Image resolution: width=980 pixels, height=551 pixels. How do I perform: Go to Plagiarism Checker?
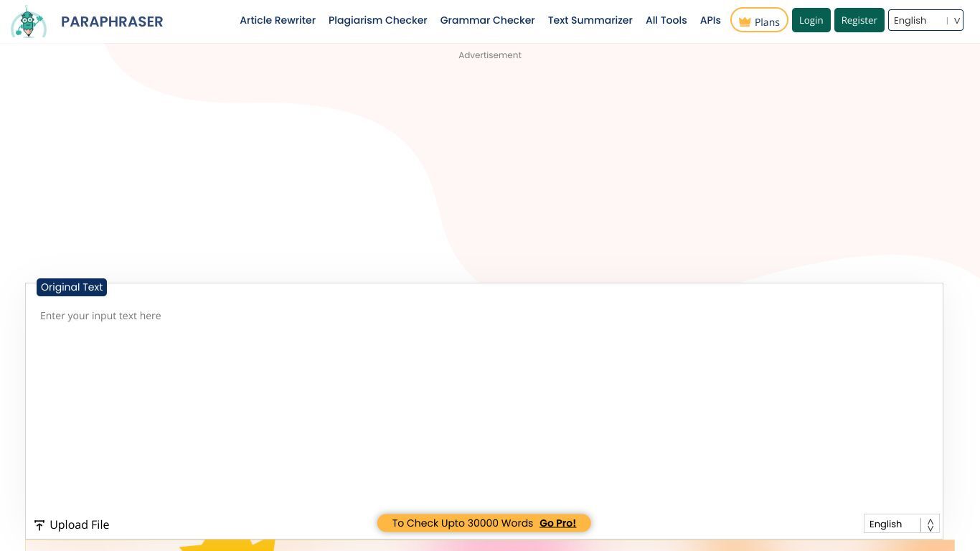[377, 20]
